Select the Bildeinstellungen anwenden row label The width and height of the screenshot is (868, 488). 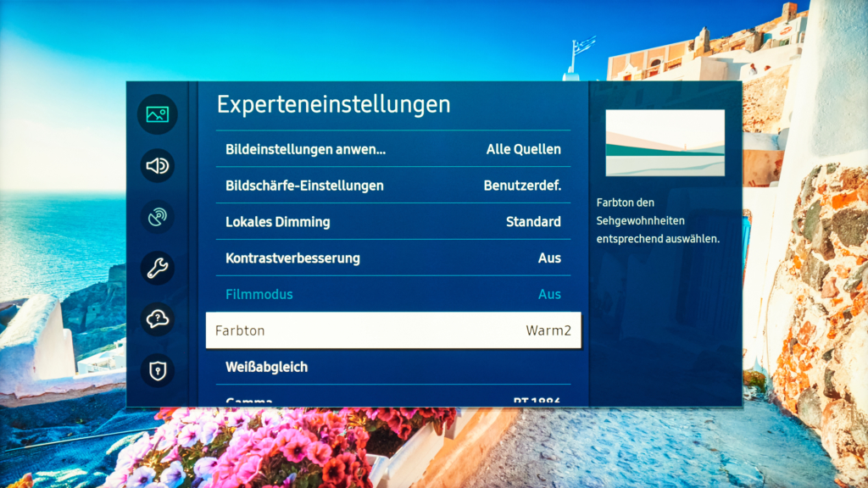pos(305,150)
